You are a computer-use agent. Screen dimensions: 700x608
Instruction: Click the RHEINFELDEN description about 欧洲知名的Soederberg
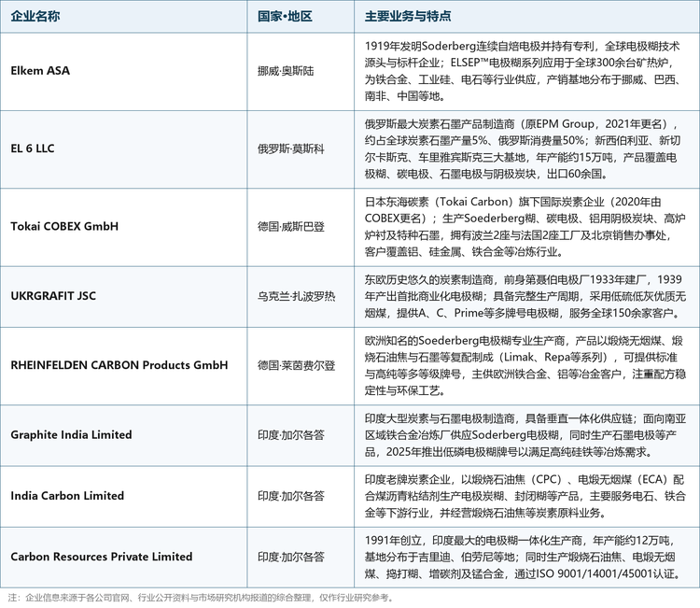[525, 365]
